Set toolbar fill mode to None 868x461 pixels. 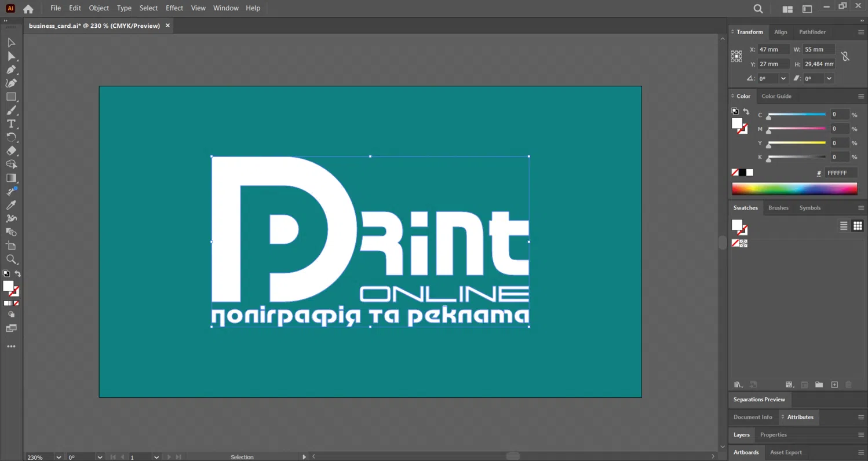16,303
